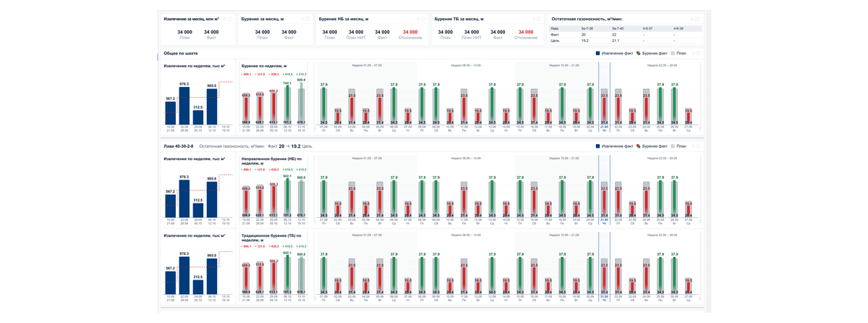Open info icon on Бурение ТБ за месяц card
868x323 pixels.
click(539, 19)
